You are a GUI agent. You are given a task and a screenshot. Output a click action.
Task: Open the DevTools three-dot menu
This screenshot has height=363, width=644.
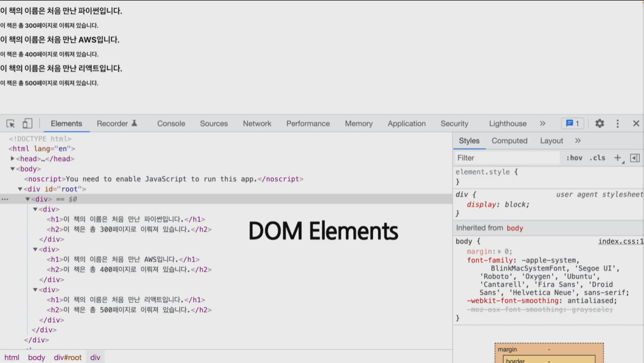coord(618,123)
